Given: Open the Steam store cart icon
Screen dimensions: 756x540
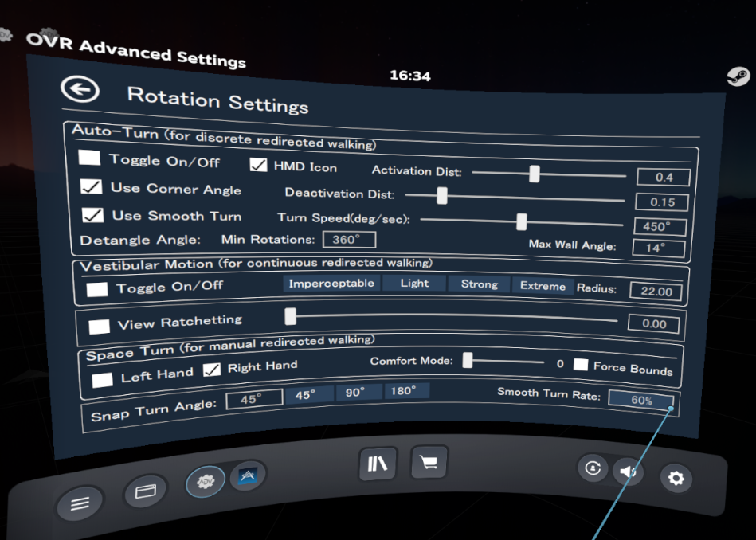Looking at the screenshot, I should (x=429, y=462).
